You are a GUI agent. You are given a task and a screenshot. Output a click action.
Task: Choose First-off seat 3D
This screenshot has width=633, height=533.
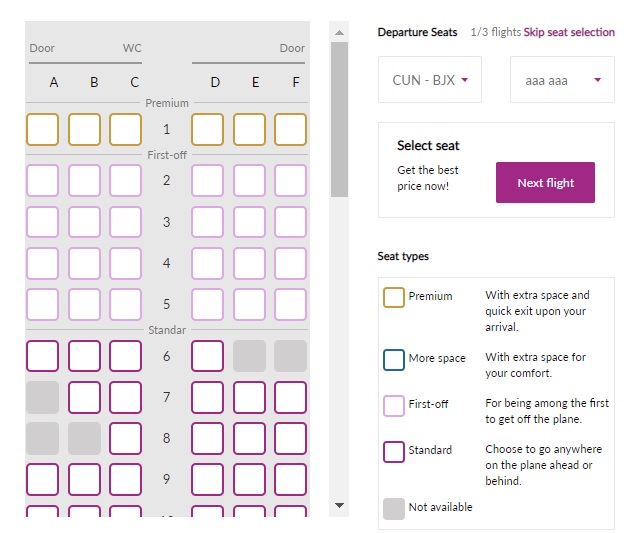coord(208,222)
